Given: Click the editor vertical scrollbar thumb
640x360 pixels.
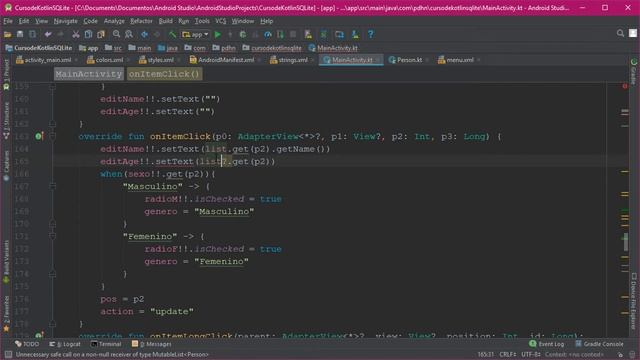Looking at the screenshot, I should [x=625, y=243].
